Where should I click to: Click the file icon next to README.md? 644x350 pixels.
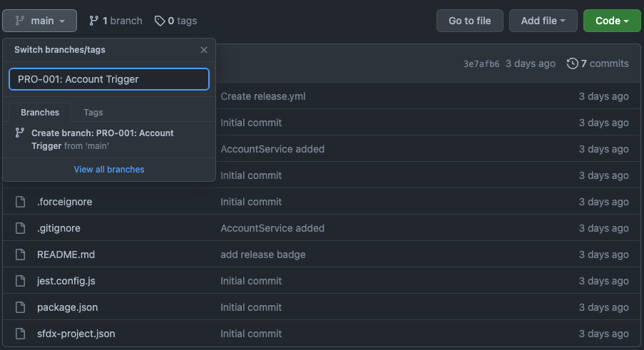21,254
